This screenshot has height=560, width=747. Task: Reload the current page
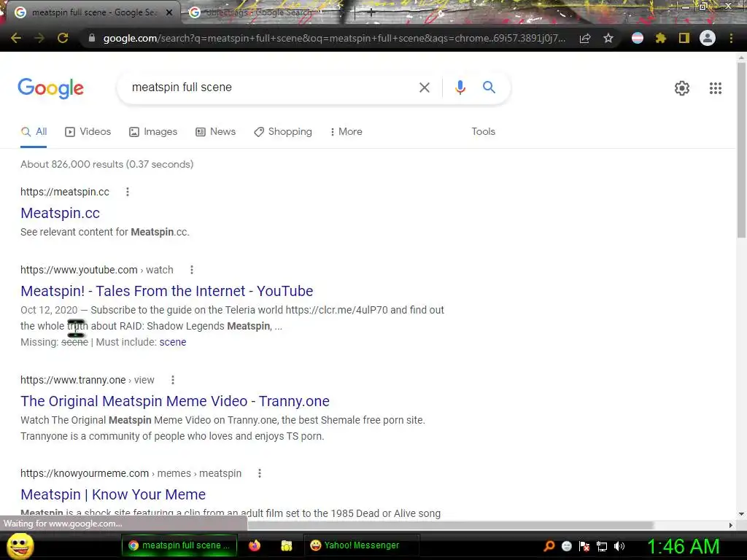[63, 38]
